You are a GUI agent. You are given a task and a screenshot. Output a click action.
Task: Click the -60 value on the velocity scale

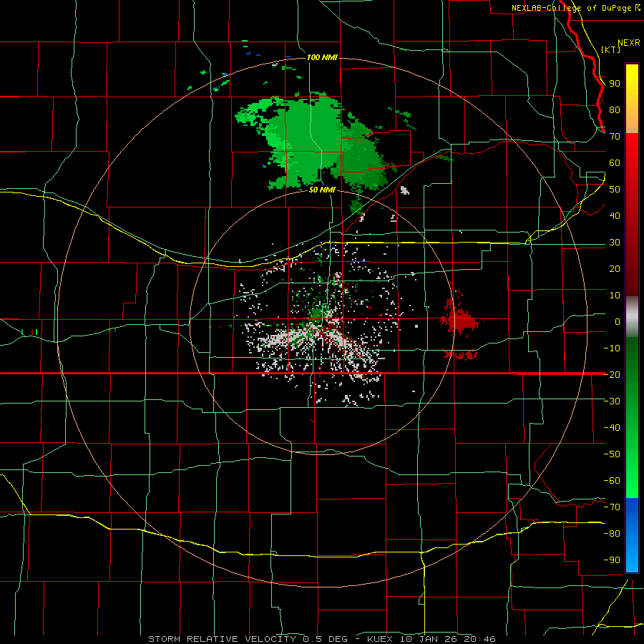(x=612, y=481)
